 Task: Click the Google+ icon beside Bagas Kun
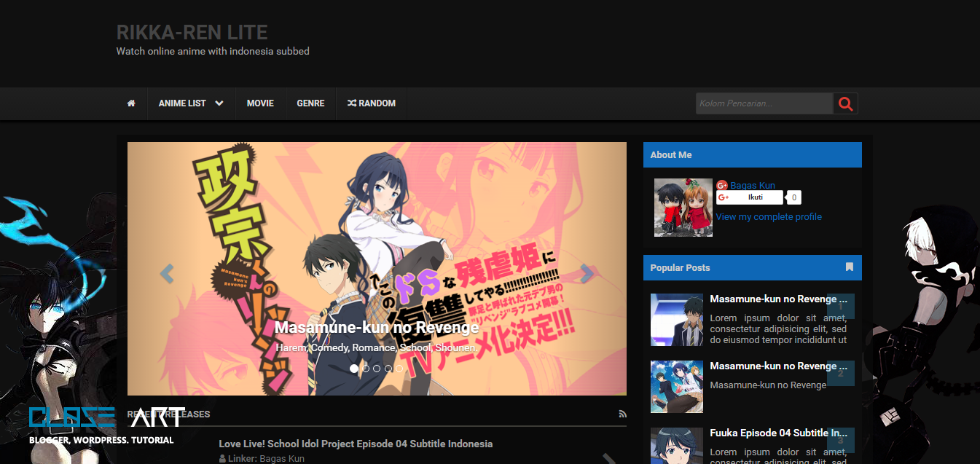point(722,186)
